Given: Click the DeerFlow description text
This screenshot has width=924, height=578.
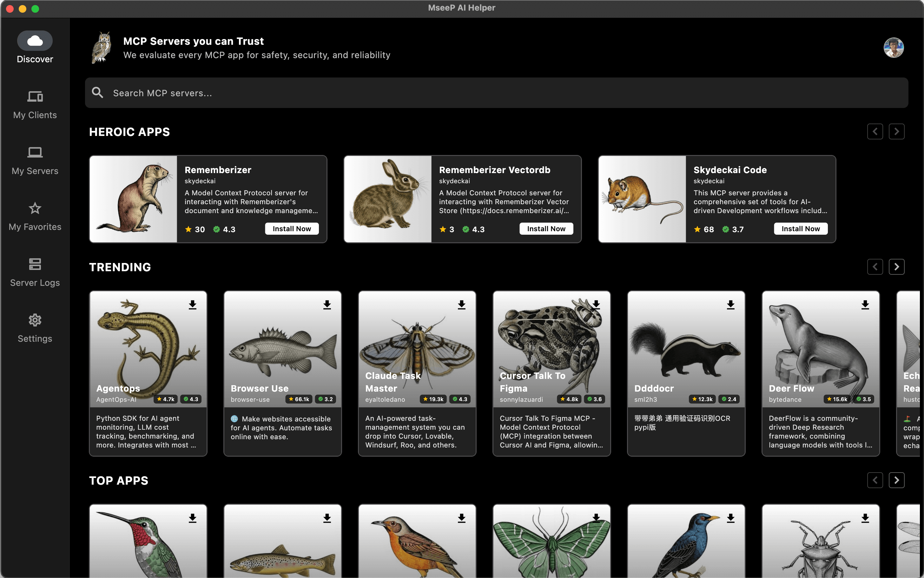Looking at the screenshot, I should click(821, 432).
